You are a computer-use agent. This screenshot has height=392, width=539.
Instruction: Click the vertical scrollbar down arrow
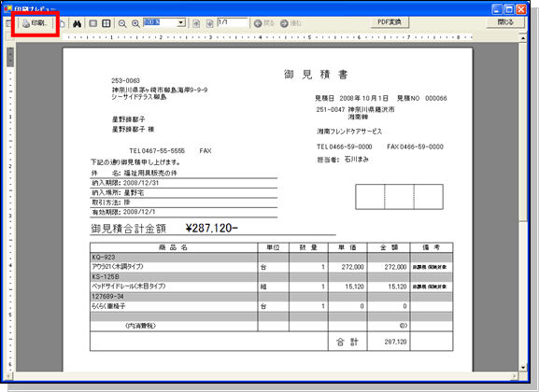tap(523, 367)
